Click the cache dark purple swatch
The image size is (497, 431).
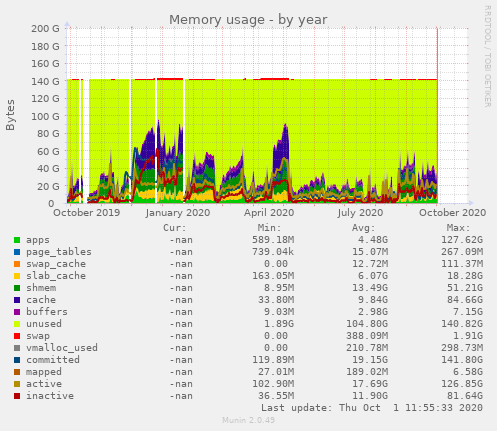click(x=17, y=300)
